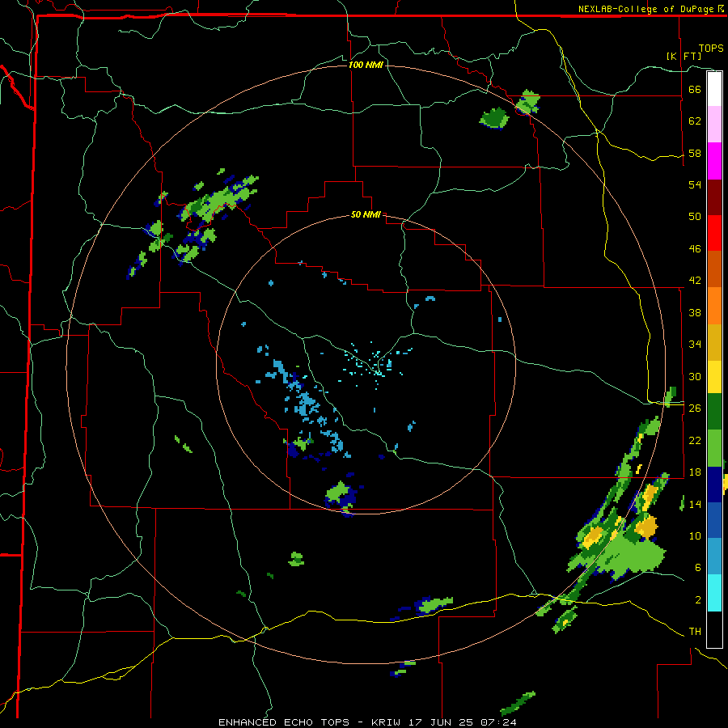Click the 22 value on the legend
This screenshot has height=728, width=728.
[x=695, y=440]
